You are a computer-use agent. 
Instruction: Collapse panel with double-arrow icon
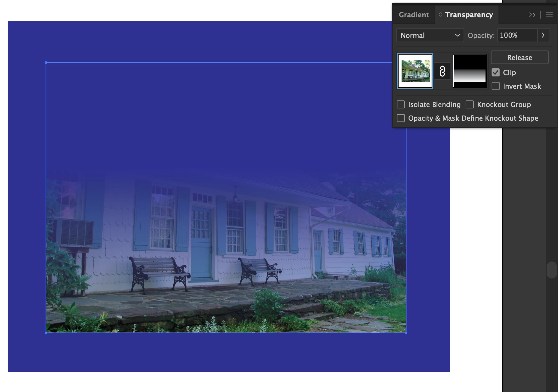click(x=532, y=15)
